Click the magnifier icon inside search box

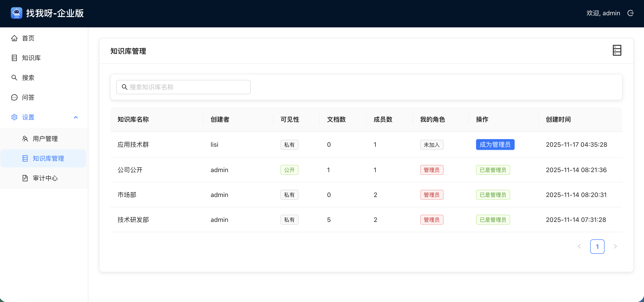tap(125, 87)
